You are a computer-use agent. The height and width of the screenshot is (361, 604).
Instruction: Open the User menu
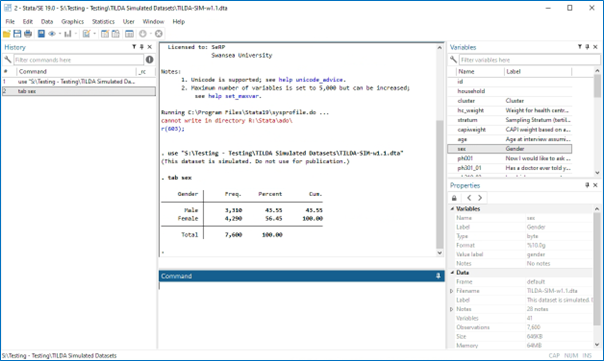pos(128,22)
